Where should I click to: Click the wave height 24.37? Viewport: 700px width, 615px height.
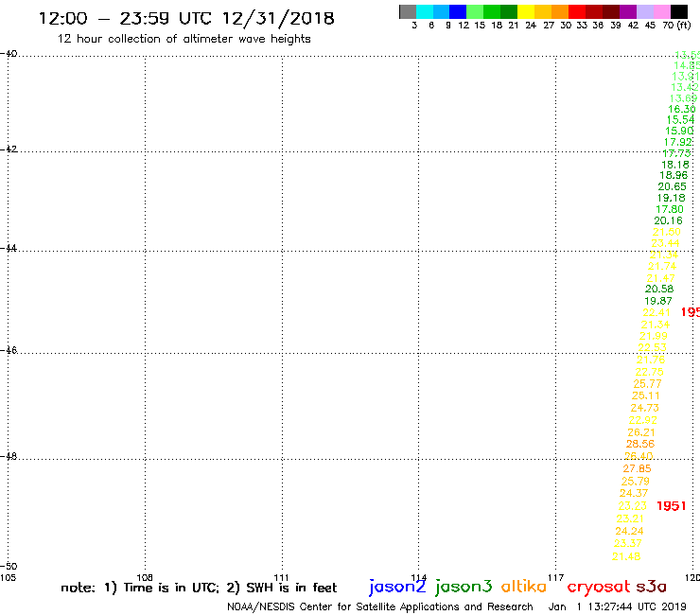pyautogui.click(x=634, y=493)
